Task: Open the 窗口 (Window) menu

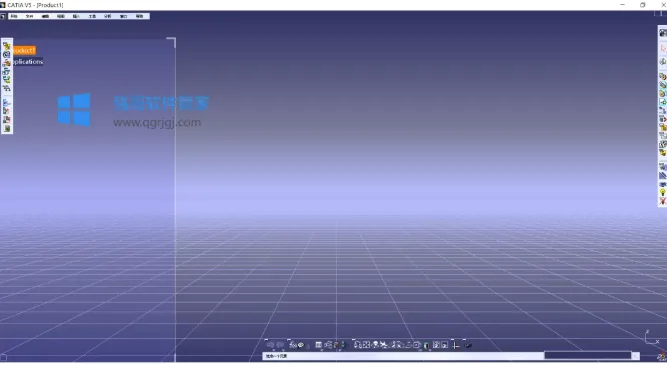Action: [x=123, y=16]
